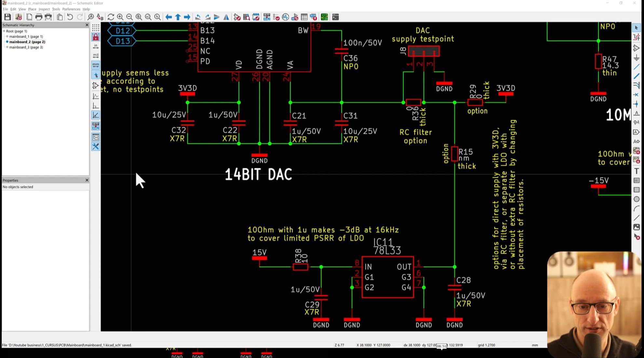
Task: Close the Properties panel
Action: (x=87, y=180)
